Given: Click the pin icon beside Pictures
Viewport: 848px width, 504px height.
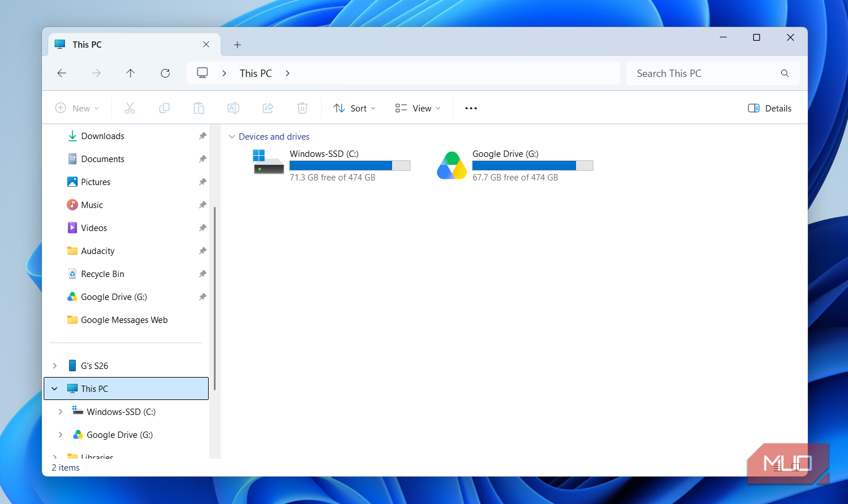Looking at the screenshot, I should [x=202, y=182].
